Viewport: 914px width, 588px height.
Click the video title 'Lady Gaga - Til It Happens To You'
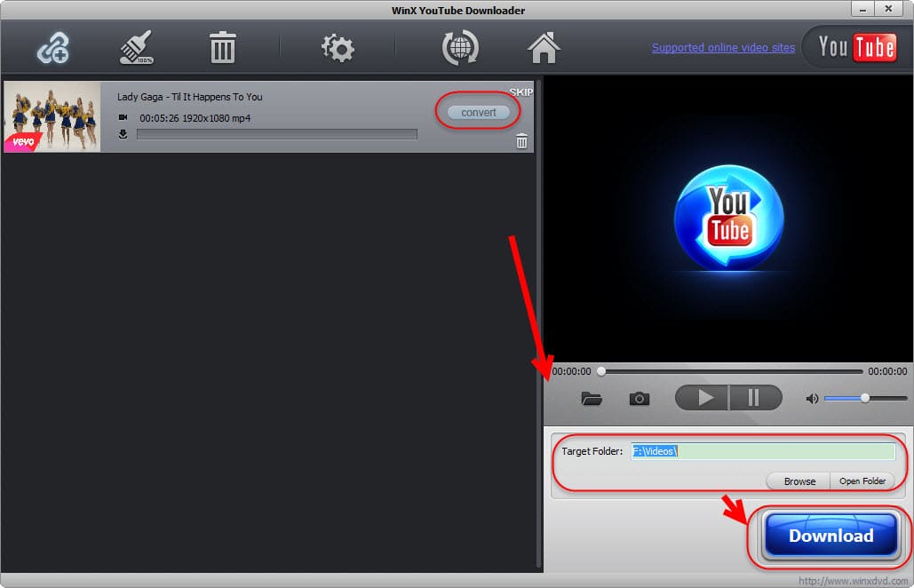click(190, 97)
